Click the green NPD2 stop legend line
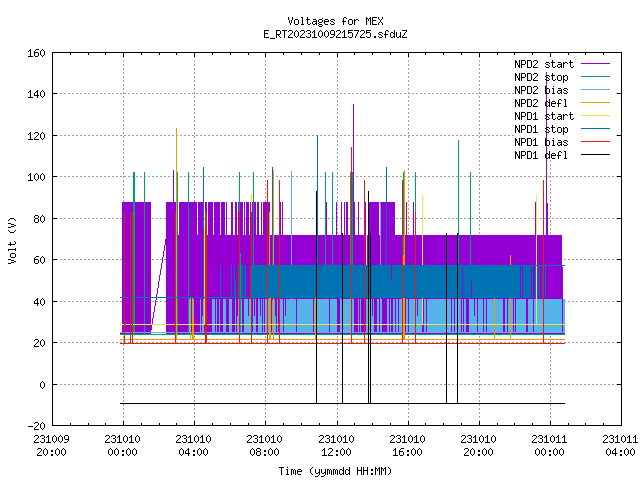This screenshot has height=480, width=640. pos(595,76)
